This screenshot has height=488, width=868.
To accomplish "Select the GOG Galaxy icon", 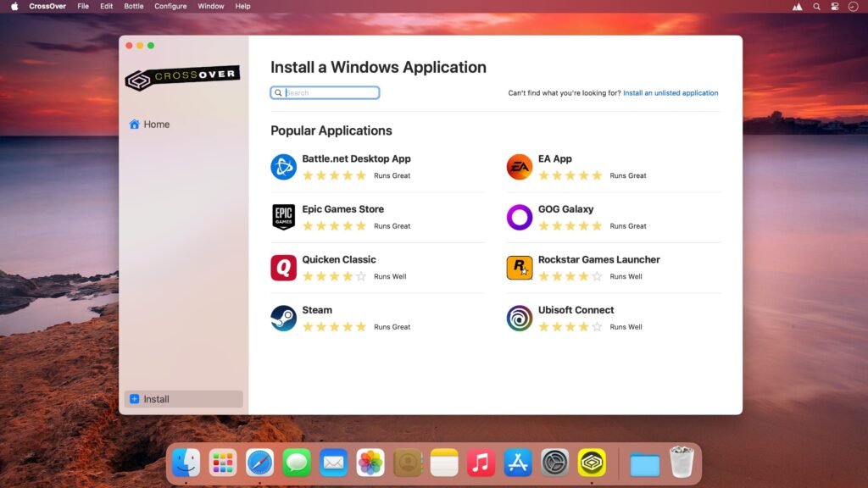I will 519,217.
